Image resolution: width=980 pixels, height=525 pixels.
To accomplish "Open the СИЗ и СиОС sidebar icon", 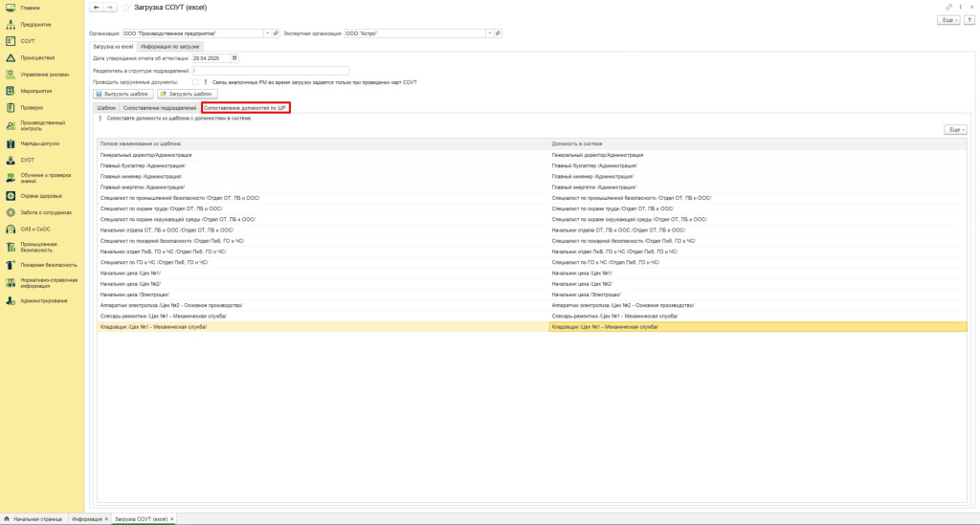I will point(11,230).
